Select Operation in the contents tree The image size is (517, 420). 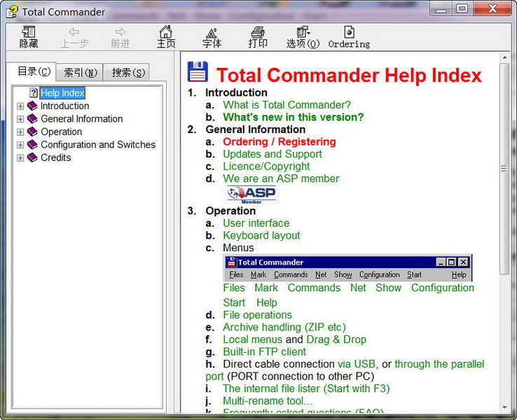62,132
